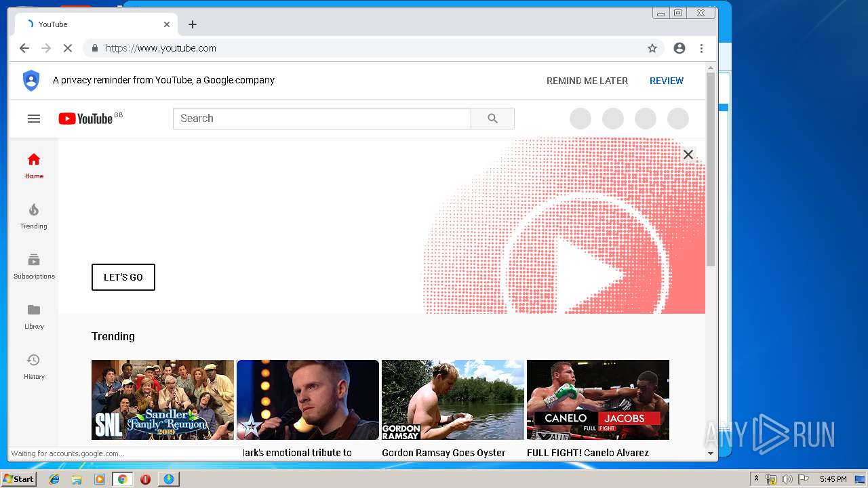This screenshot has height=488, width=868.
Task: Click the address bar URL
Action: [161, 48]
